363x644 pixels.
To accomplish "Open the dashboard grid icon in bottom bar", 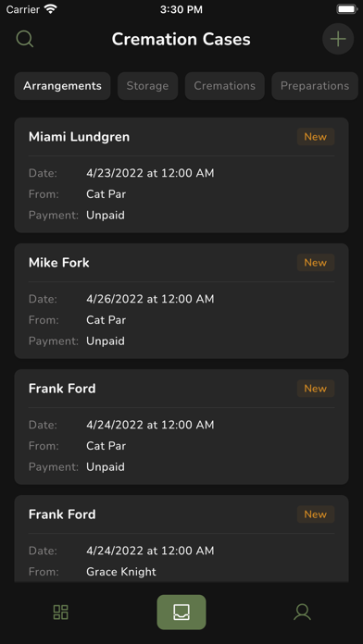I will point(61,612).
